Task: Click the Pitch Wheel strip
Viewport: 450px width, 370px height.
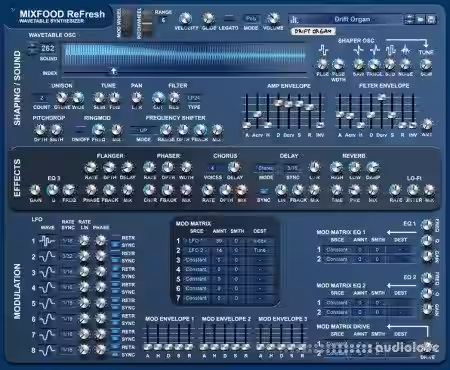Action: [148, 23]
